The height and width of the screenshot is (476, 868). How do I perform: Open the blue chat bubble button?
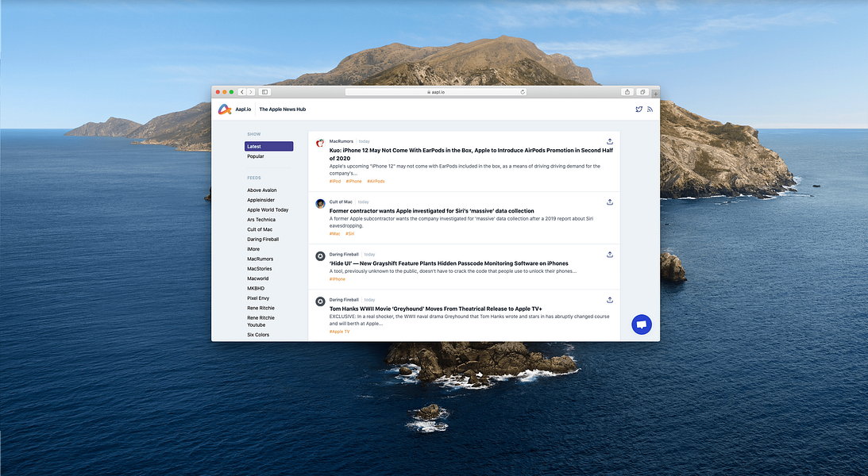(642, 324)
